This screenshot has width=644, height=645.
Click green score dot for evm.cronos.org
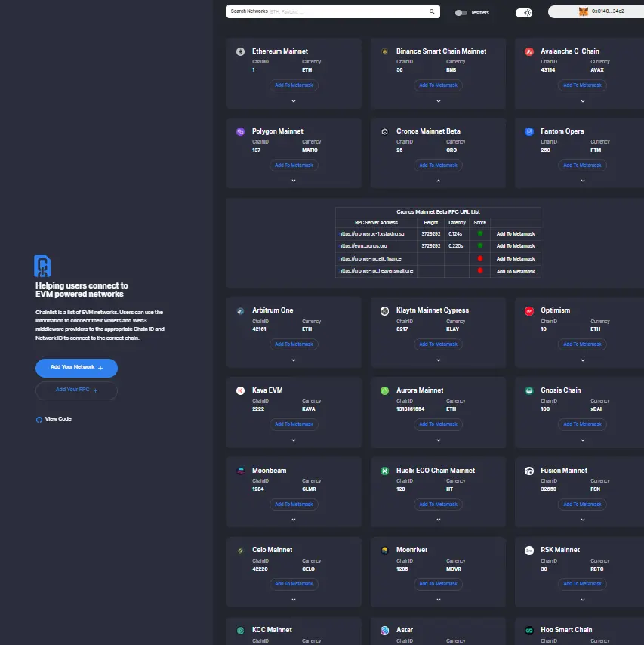pos(480,245)
